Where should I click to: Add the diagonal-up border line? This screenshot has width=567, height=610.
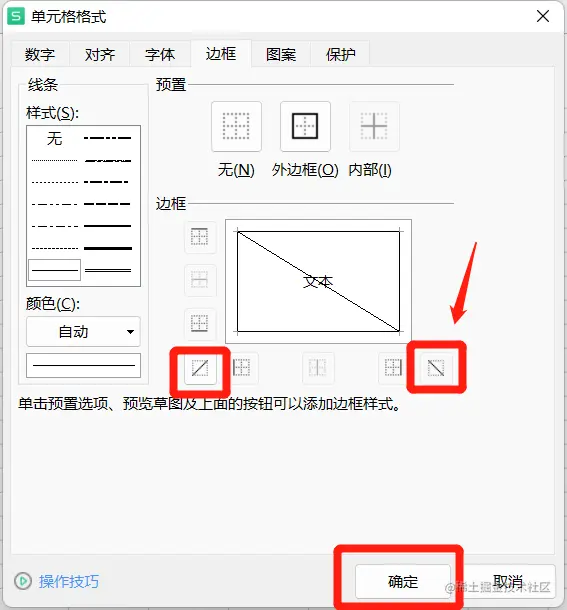200,368
